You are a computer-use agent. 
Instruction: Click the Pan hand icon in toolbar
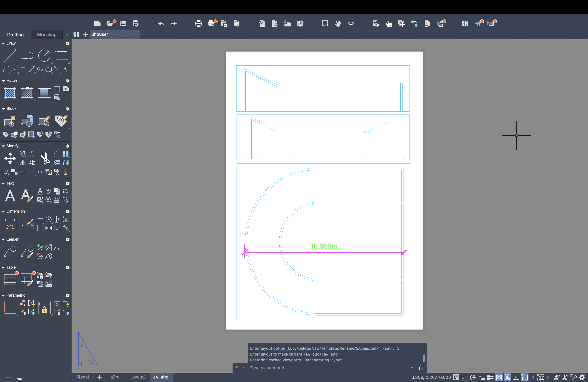click(x=338, y=24)
